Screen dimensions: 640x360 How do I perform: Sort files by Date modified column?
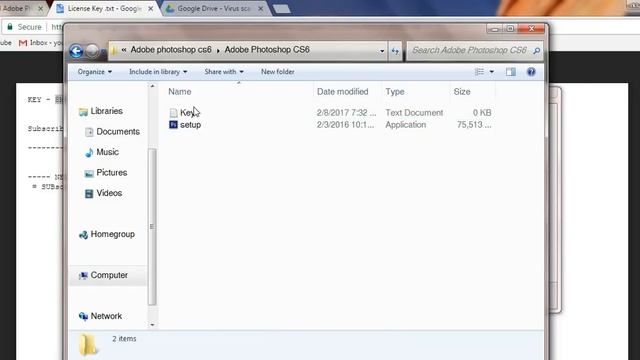[342, 92]
